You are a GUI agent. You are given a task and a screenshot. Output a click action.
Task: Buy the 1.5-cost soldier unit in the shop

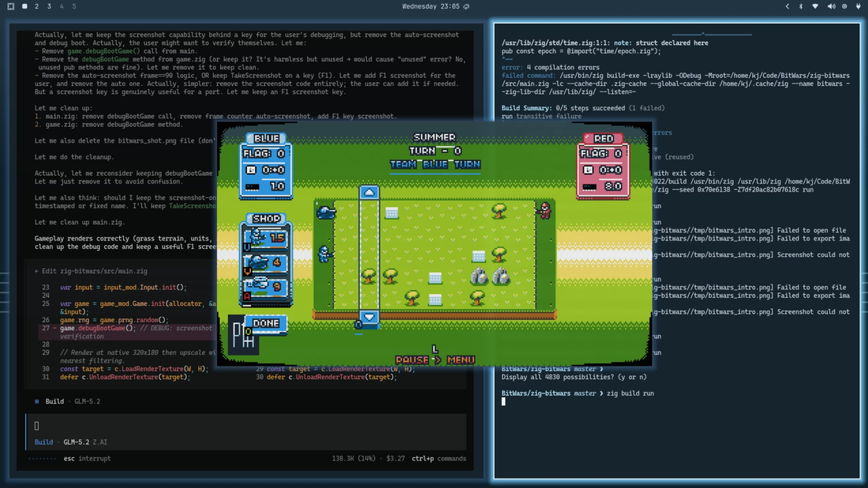tap(266, 238)
